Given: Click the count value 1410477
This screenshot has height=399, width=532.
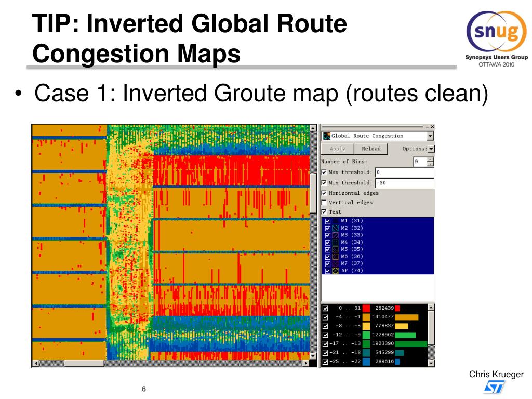Looking at the screenshot, I should click(383, 317).
